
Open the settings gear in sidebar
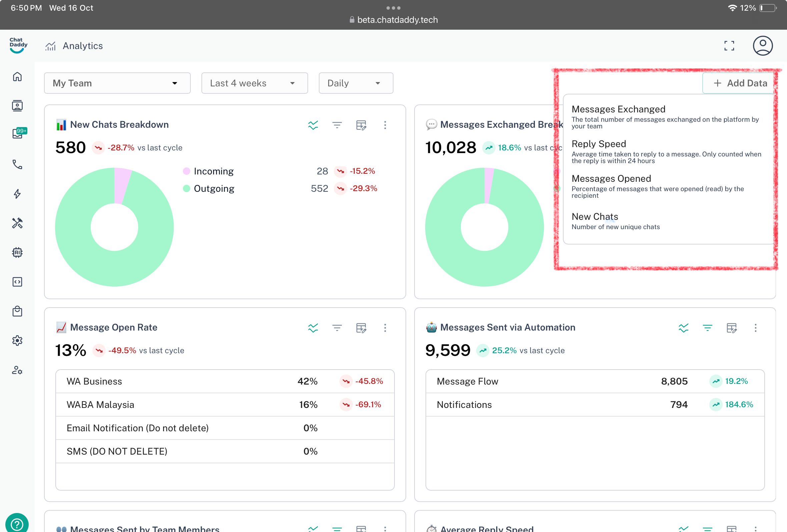tap(17, 340)
